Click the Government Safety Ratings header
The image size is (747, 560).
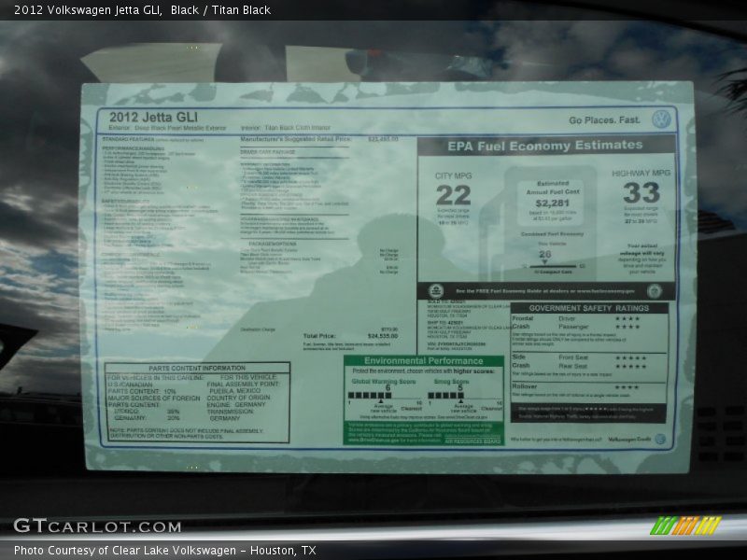click(589, 308)
